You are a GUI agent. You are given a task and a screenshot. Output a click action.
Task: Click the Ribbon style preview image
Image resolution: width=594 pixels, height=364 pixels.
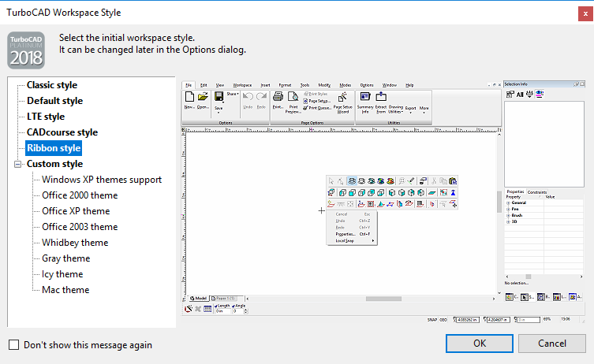coord(383,202)
